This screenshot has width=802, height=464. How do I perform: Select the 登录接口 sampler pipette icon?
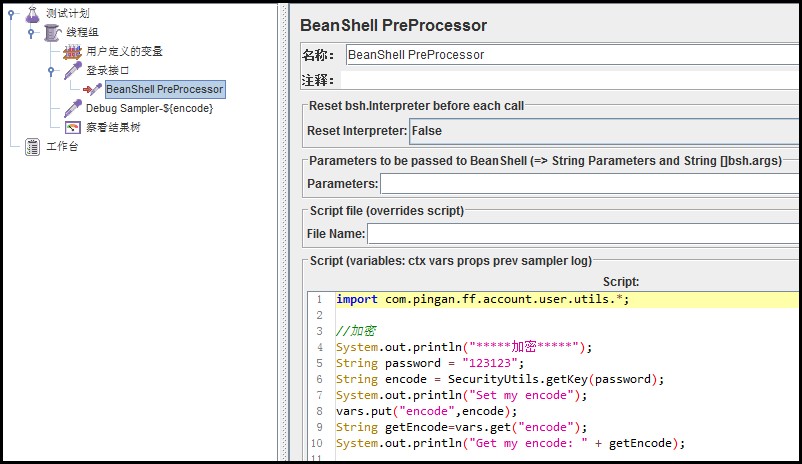point(73,71)
